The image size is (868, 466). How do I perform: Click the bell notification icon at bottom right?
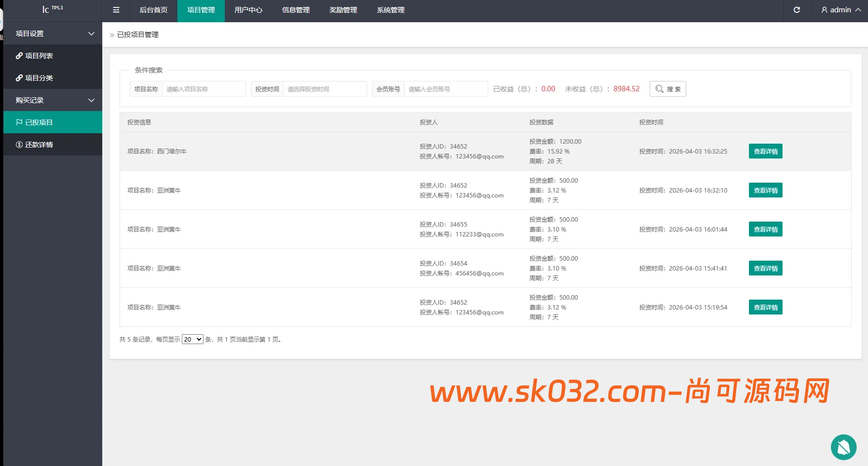[x=843, y=447]
